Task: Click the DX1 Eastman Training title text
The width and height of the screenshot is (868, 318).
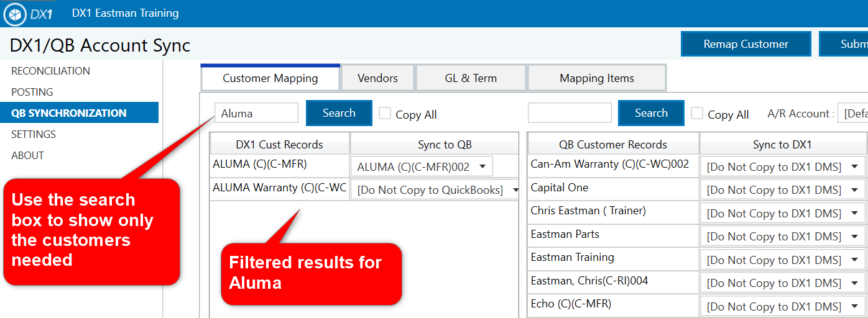Action: 125,13
